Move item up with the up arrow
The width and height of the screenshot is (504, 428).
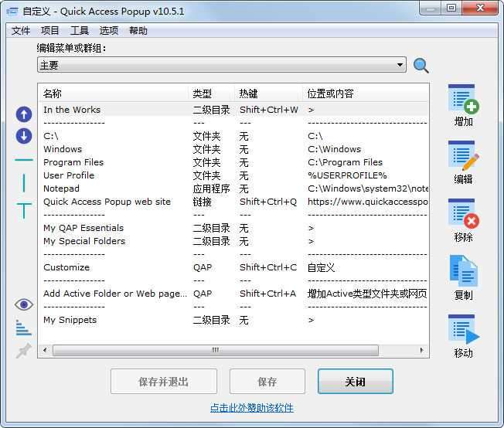point(24,114)
